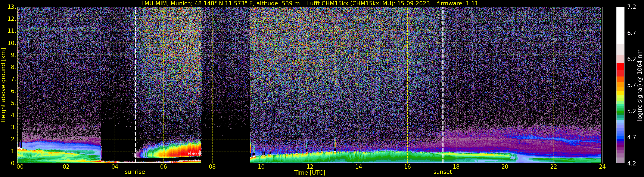Click the 02 tick label on time axis
This screenshot has height=177, width=644.
[66, 167]
